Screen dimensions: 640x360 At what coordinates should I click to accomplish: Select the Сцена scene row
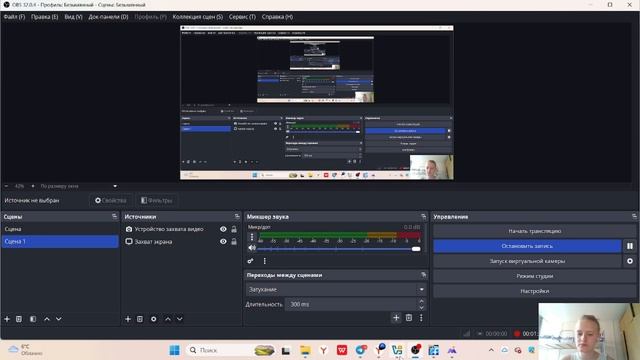(60, 229)
